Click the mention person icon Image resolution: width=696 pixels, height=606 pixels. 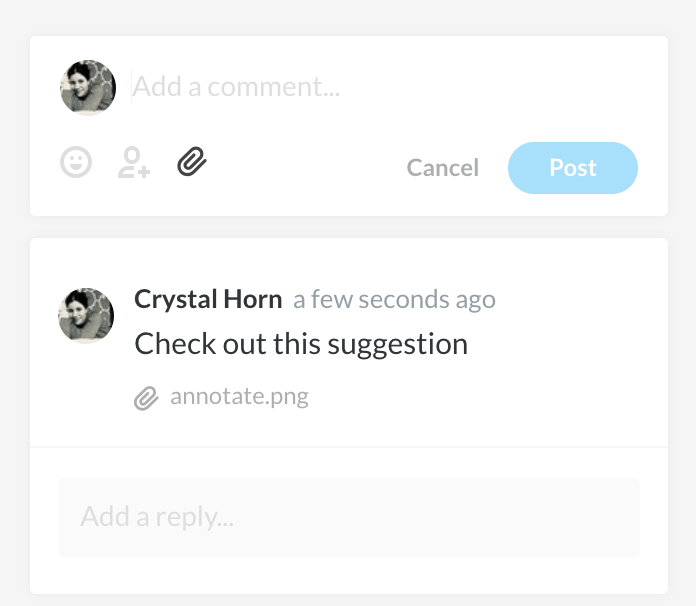[134, 162]
